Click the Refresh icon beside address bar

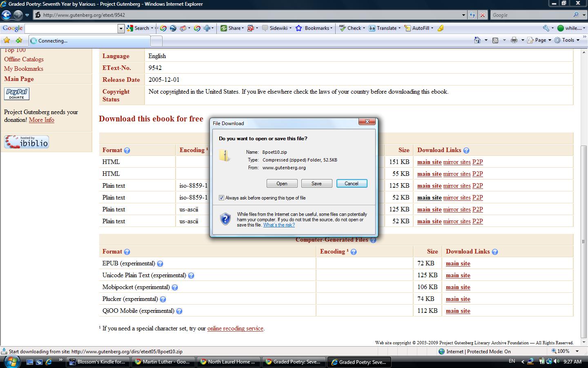472,15
